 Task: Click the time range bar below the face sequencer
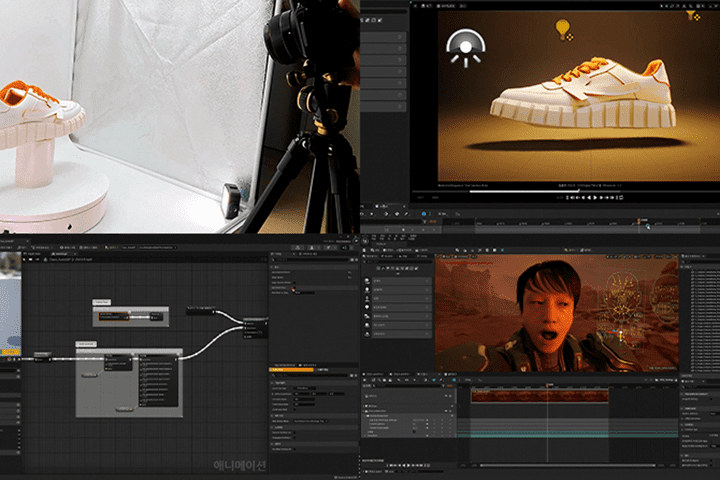click(x=568, y=465)
